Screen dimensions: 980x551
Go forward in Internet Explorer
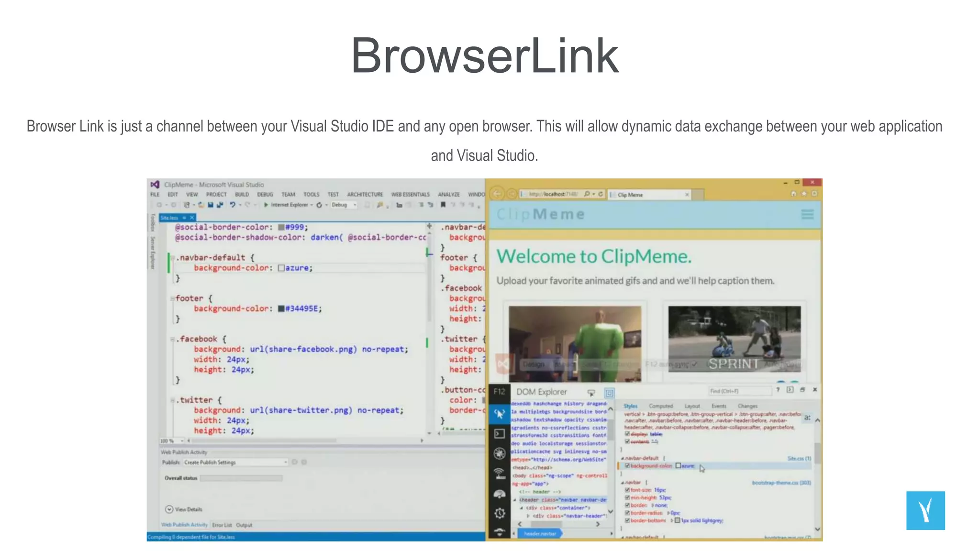[x=512, y=194]
